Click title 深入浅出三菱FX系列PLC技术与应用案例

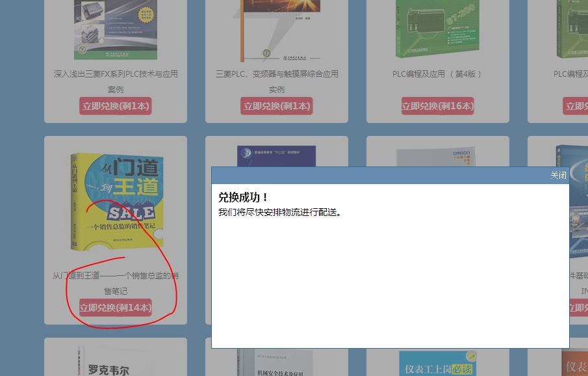pos(116,81)
